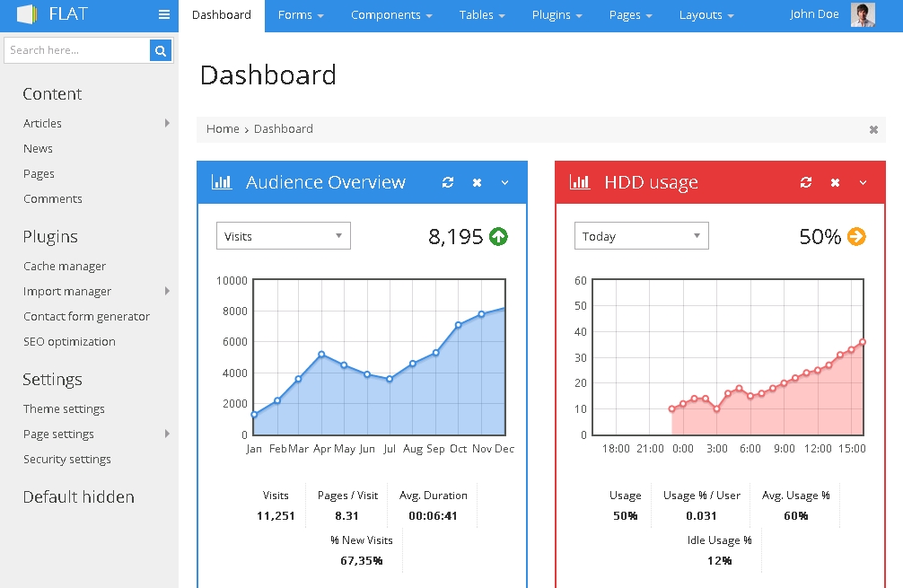Open the Forms navigation menu
The height and width of the screenshot is (588, 903).
coord(300,15)
